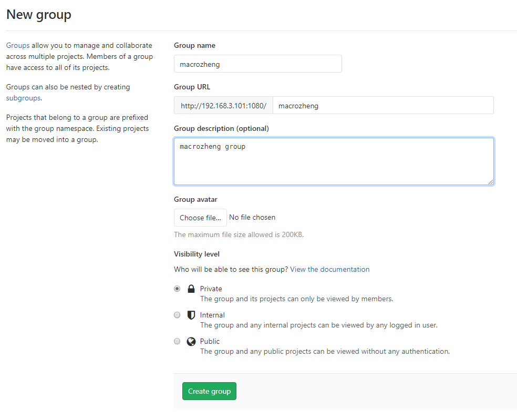This screenshot has width=517, height=420.
Task: Click the Public option label text
Action: click(210, 341)
